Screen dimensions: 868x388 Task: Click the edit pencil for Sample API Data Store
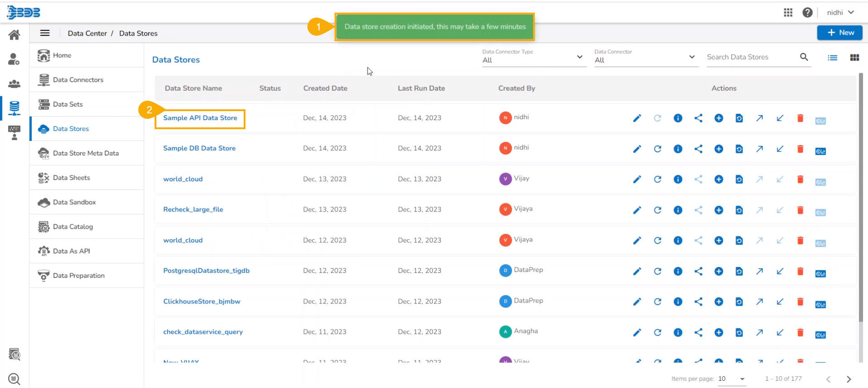637,118
